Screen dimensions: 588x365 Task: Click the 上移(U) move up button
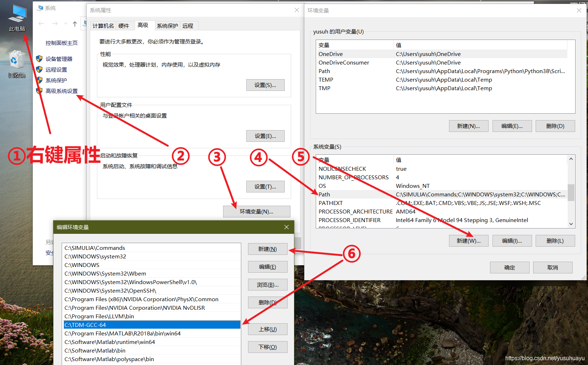pyautogui.click(x=267, y=329)
